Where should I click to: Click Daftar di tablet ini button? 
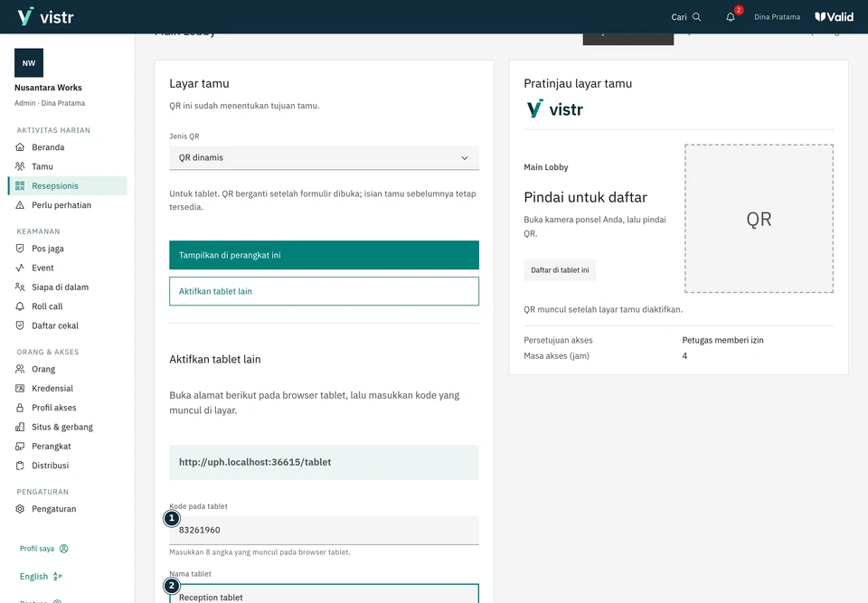560,270
